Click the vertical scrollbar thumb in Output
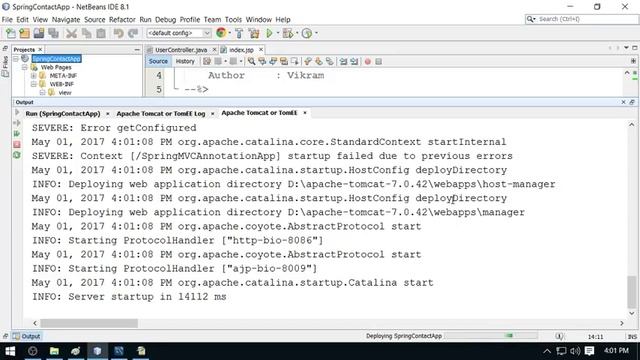This screenshot has width=640, height=360. [631, 292]
